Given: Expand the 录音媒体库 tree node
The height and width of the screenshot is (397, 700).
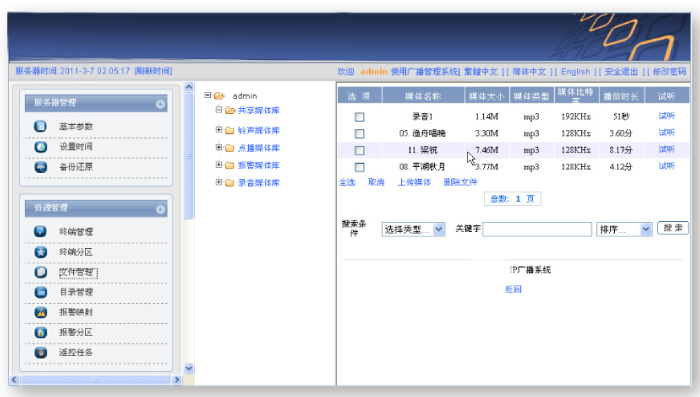Looking at the screenshot, I should point(219,182).
